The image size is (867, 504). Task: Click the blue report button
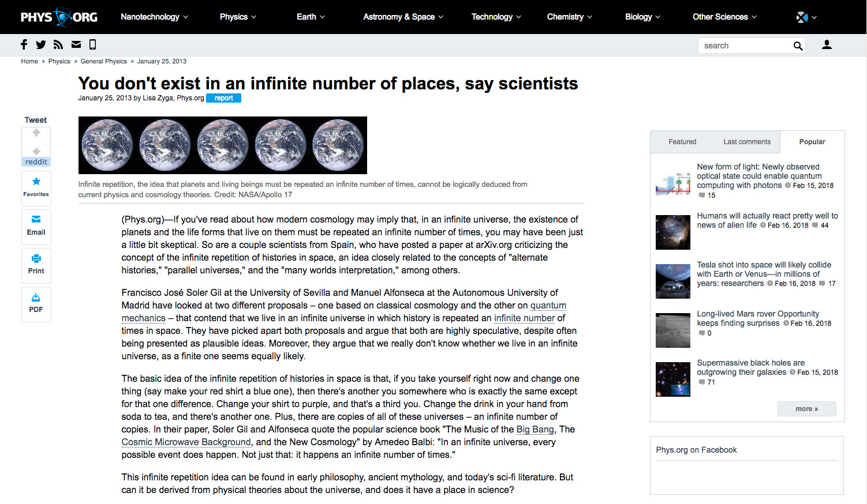(223, 98)
